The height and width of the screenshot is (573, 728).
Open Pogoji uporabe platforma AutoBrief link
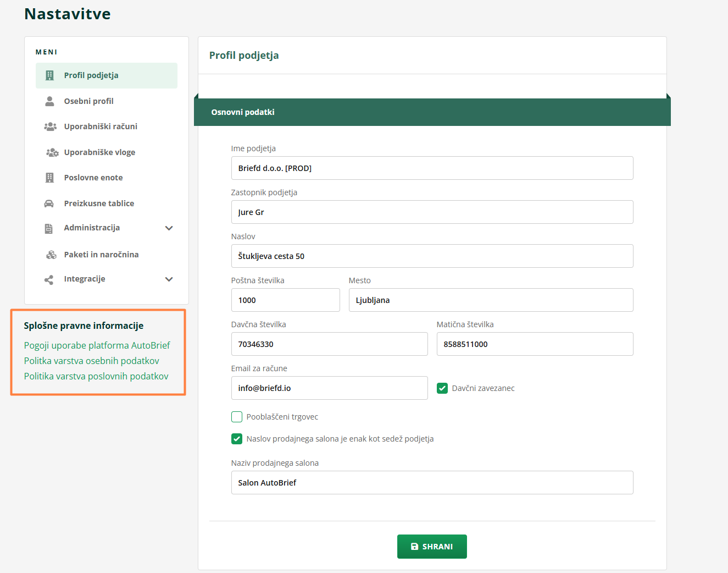click(97, 345)
